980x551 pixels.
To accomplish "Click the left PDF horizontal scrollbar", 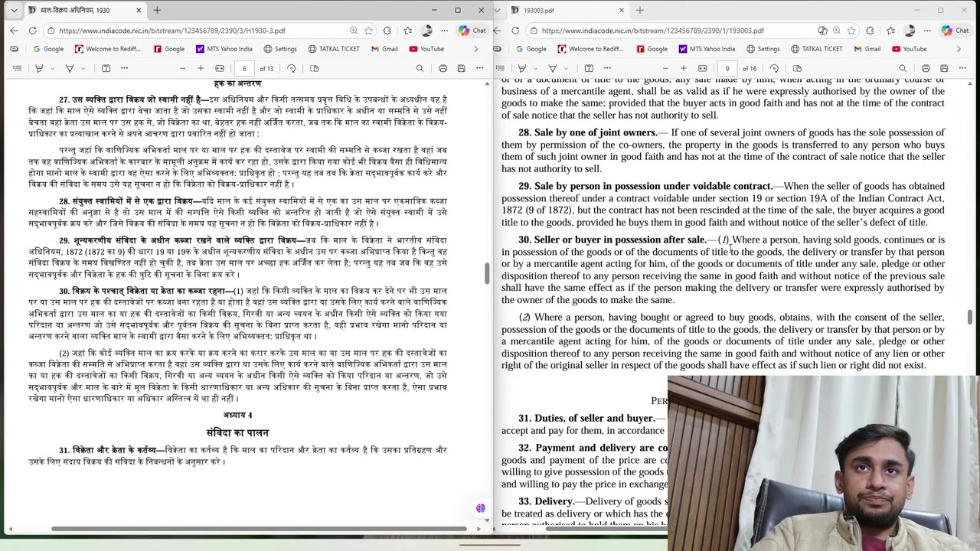I will coord(259,529).
